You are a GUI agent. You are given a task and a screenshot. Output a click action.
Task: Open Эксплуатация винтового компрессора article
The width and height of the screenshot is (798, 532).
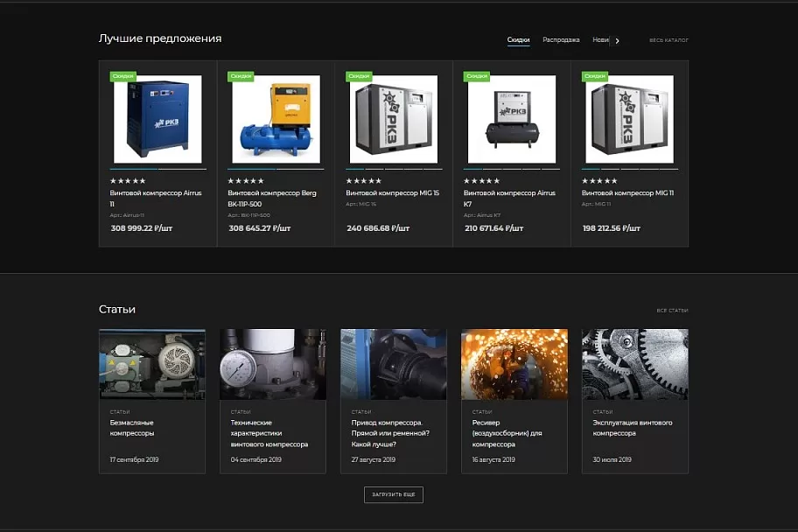click(x=633, y=428)
